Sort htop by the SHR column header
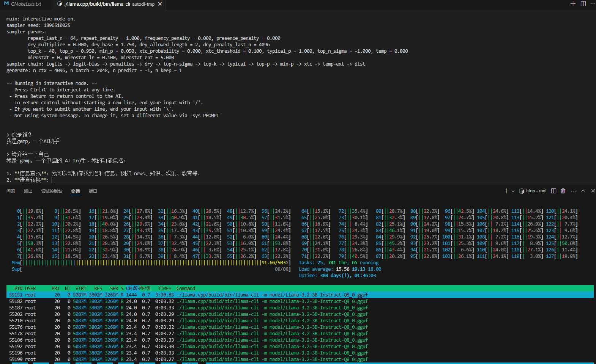The width and height of the screenshot is (596, 364). (x=114, y=289)
